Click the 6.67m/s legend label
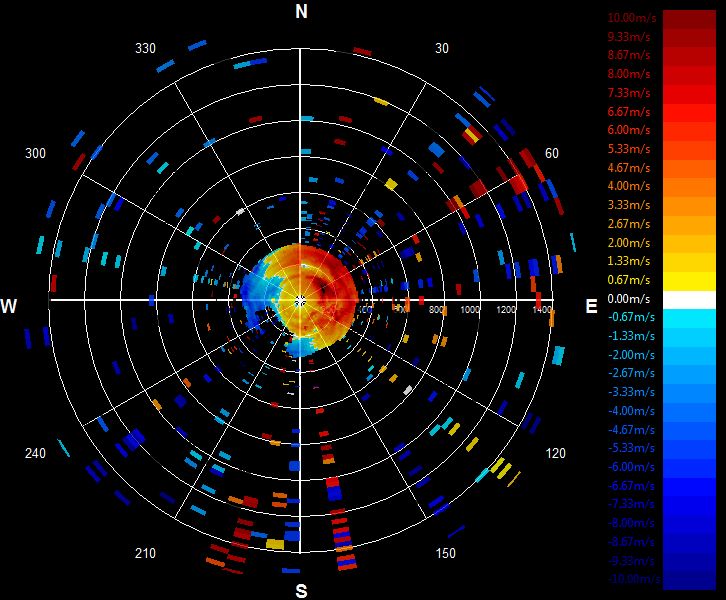The height and width of the screenshot is (600, 726). coord(629,112)
